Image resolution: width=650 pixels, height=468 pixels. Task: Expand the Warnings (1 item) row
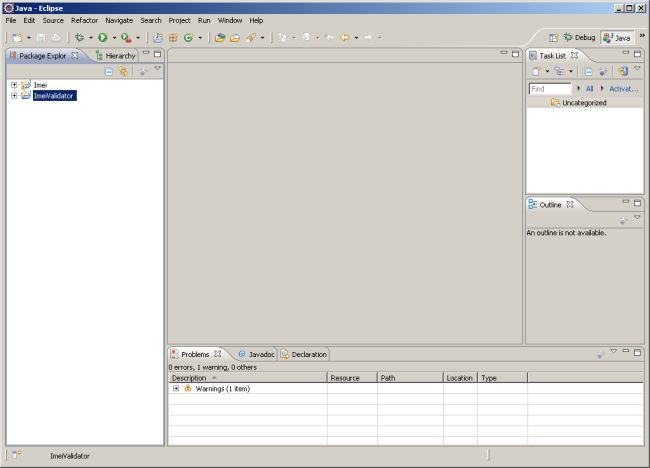click(176, 389)
